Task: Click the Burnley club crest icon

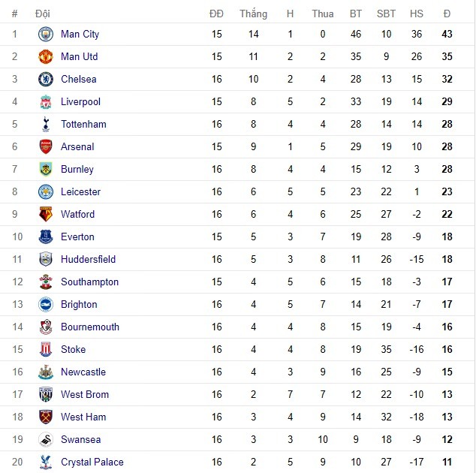Action: tap(47, 170)
